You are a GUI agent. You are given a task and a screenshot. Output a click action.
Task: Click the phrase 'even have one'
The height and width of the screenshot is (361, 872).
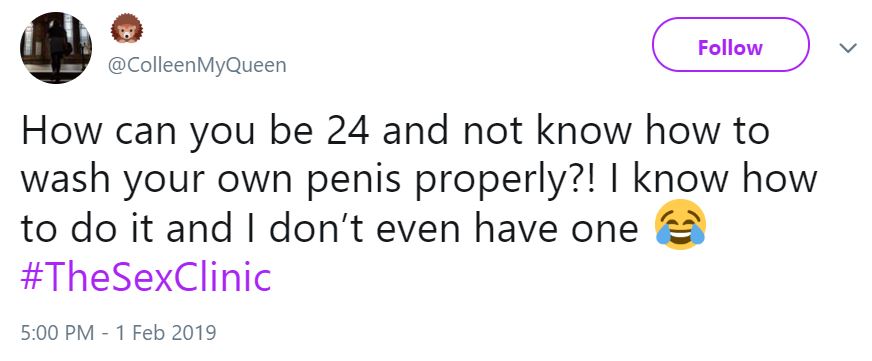click(x=509, y=228)
